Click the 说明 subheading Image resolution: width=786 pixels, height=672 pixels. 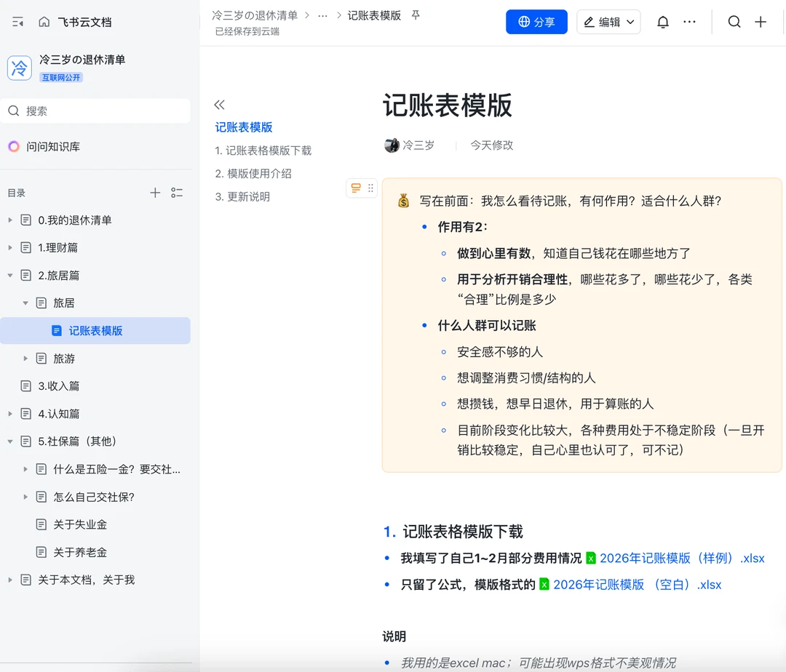(394, 636)
